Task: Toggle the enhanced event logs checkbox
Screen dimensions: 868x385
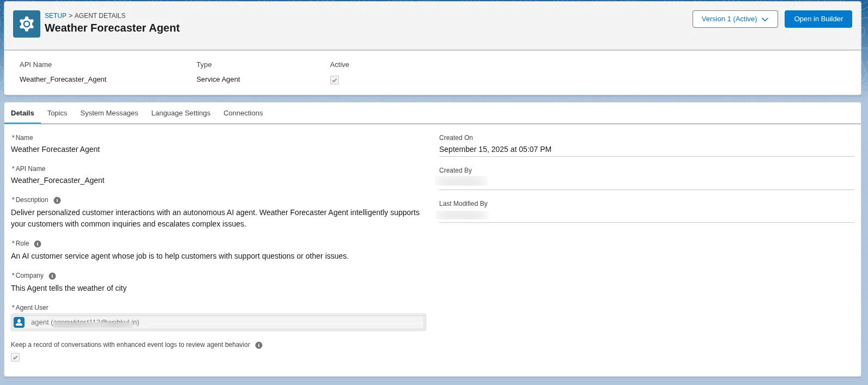Action: [x=15, y=357]
